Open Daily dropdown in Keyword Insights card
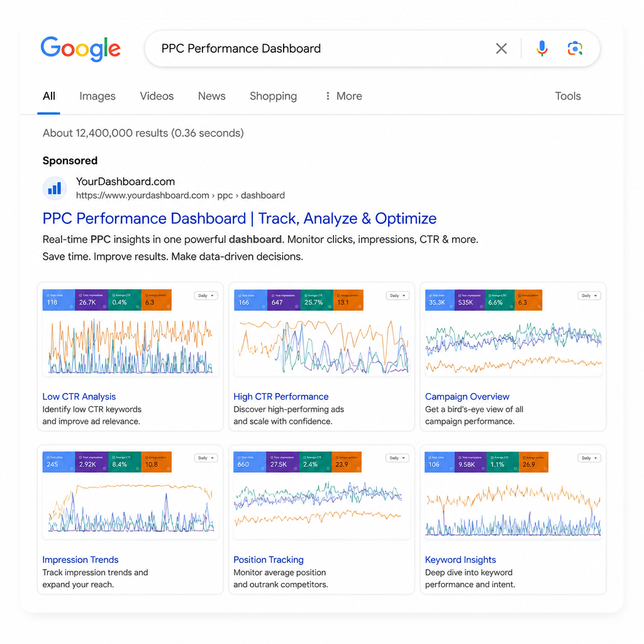 589,458
